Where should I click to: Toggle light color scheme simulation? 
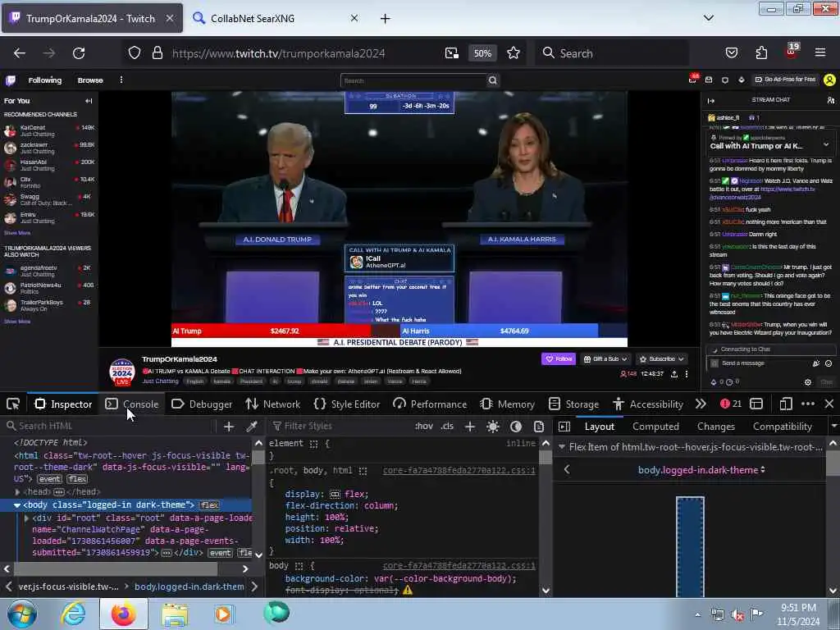[493, 427]
